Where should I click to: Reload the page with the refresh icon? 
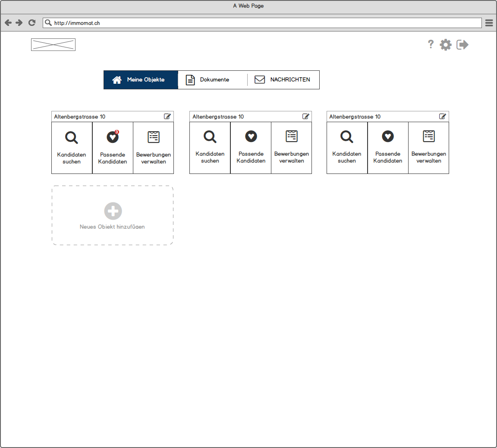coord(32,23)
